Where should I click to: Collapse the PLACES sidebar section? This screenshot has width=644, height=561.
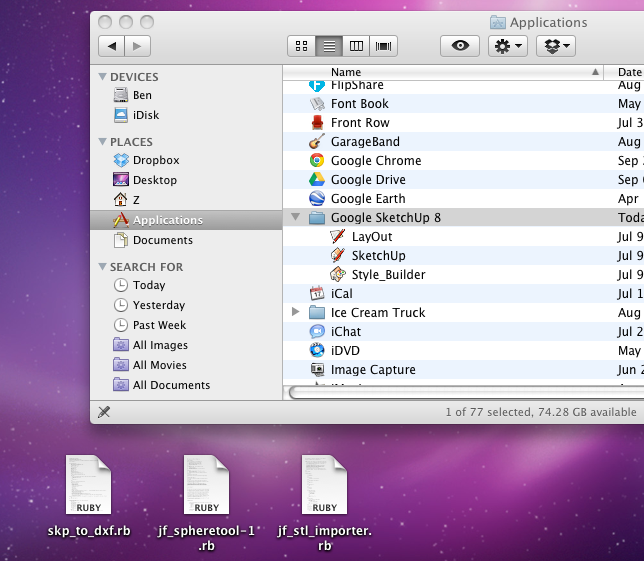102,142
